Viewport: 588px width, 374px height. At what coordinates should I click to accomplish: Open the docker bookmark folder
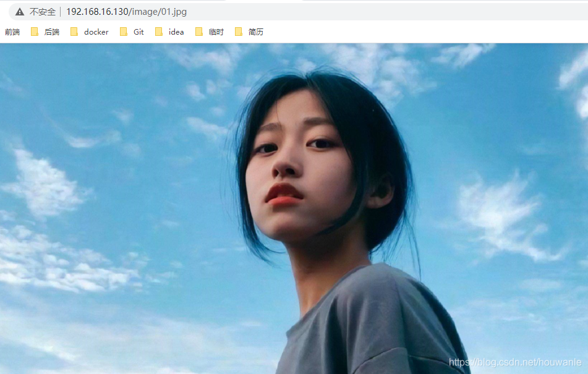90,32
